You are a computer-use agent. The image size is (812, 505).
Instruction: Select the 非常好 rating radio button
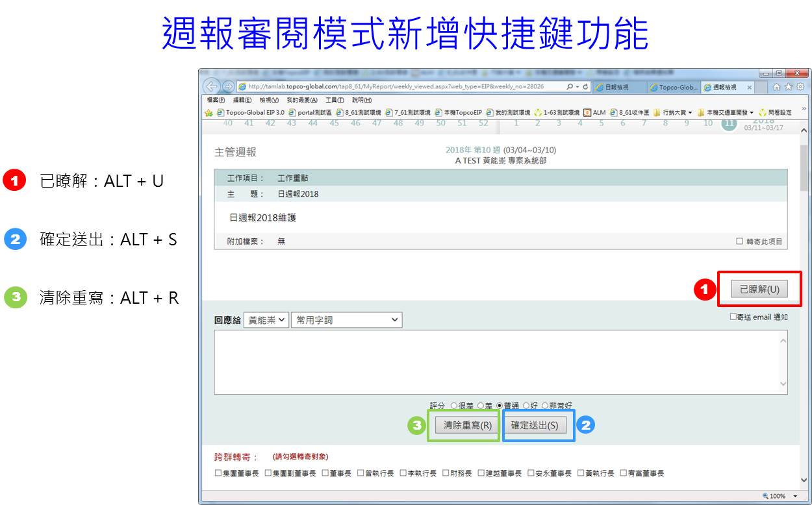(x=545, y=406)
